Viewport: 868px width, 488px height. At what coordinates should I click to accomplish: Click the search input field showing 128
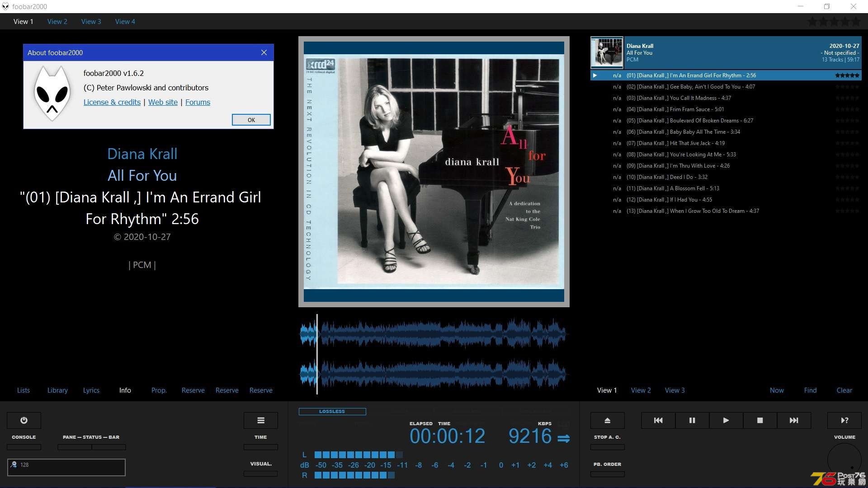(x=66, y=467)
